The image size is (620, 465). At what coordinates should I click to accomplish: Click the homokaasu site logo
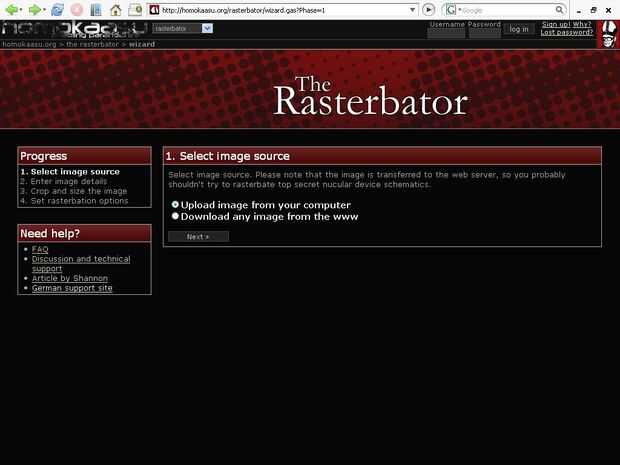pyautogui.click(x=74, y=29)
